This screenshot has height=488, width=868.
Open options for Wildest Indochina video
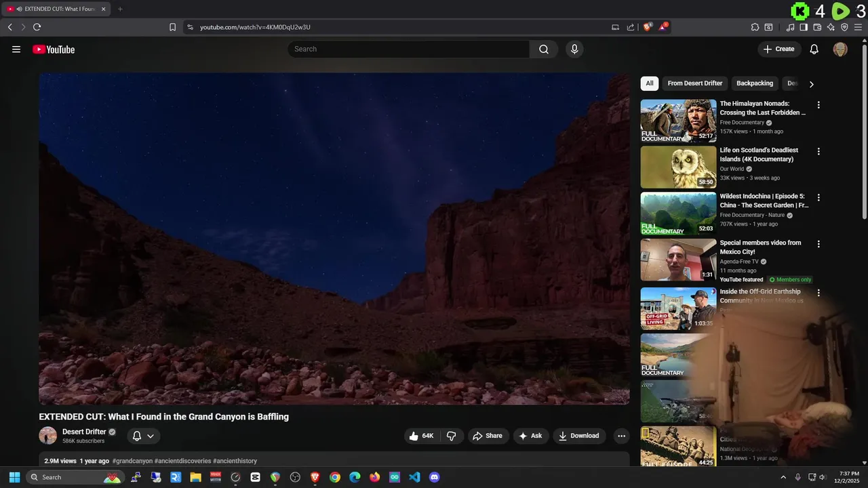pyautogui.click(x=818, y=197)
